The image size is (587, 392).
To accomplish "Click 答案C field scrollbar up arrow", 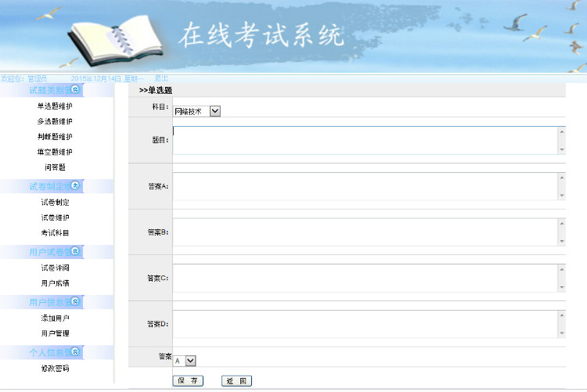I will pos(561,270).
